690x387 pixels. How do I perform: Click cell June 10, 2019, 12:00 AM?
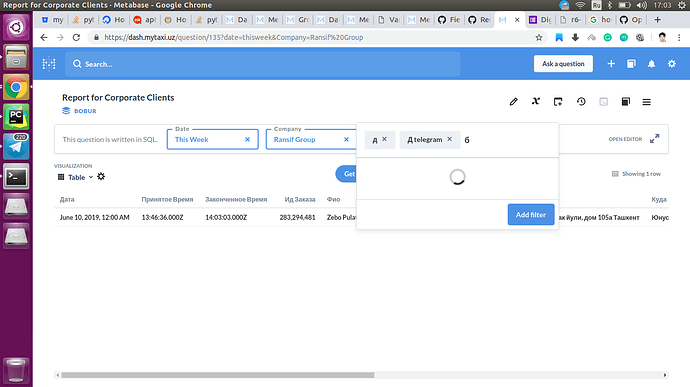[x=95, y=217]
